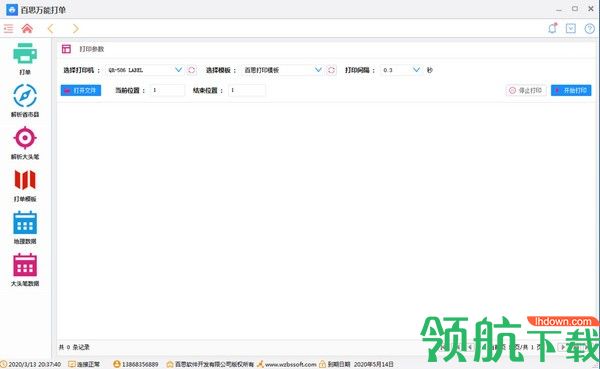Click the 开始打印 button

[571, 90]
